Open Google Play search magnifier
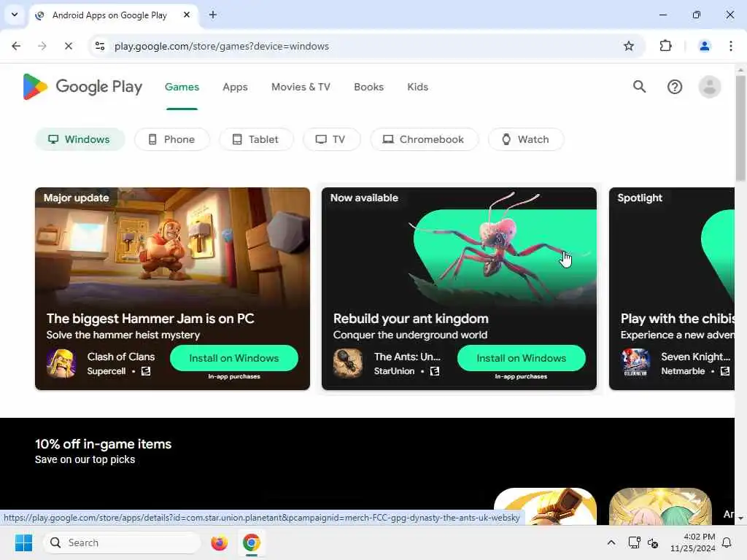The width and height of the screenshot is (747, 560). (639, 87)
